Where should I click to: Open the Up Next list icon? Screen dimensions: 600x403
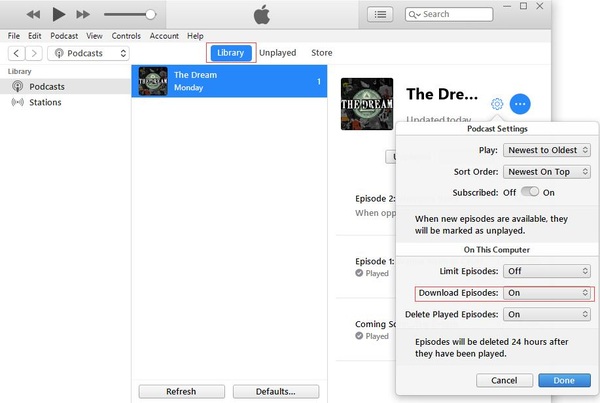click(x=380, y=15)
